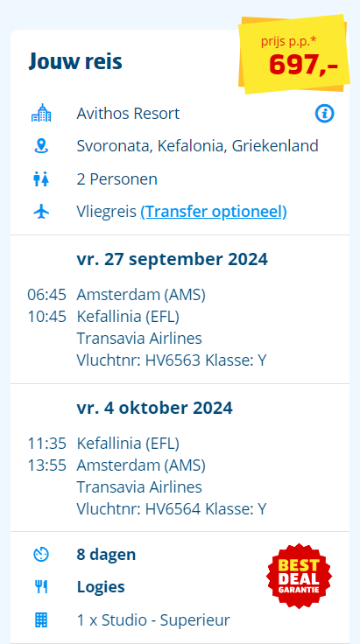
Task: Click the Best Deal Garantie badge
Action: point(299,576)
